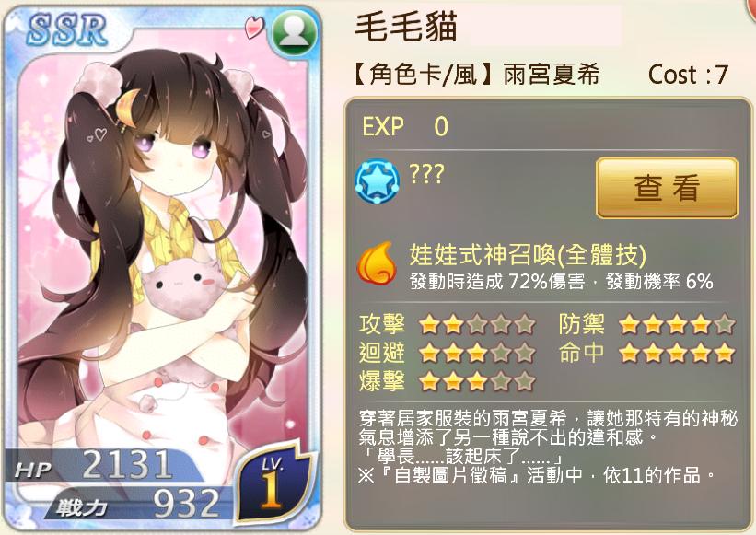756x535 pixels.
Task: Click the blue star skill icon
Action: pyautogui.click(x=377, y=181)
